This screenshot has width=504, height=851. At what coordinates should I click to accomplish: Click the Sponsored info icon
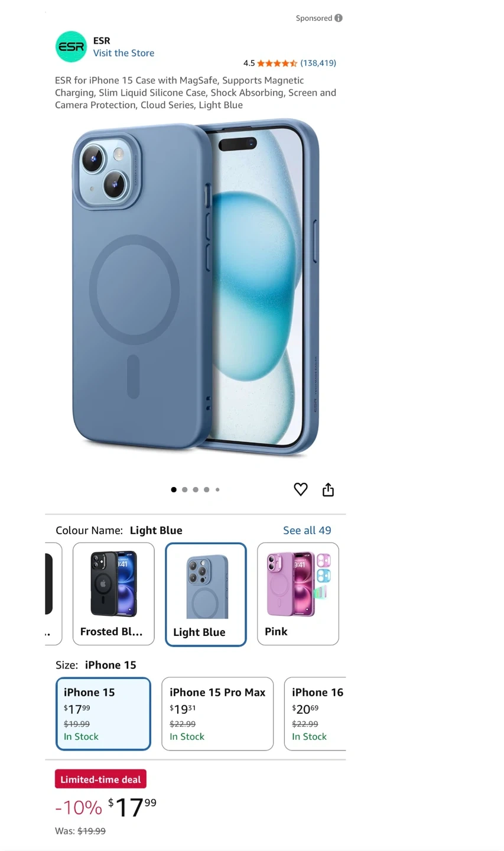339,18
